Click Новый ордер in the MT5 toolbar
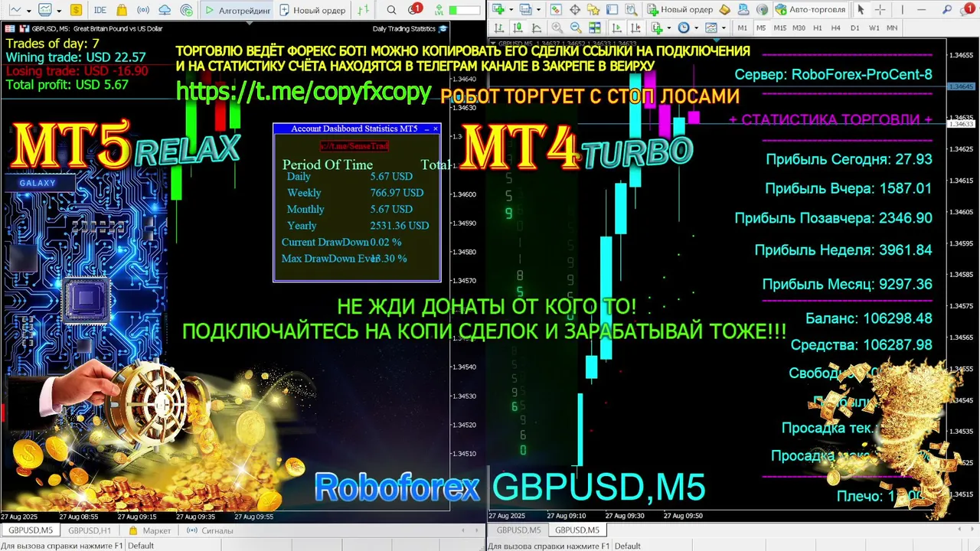980x551 pixels. coord(312,10)
